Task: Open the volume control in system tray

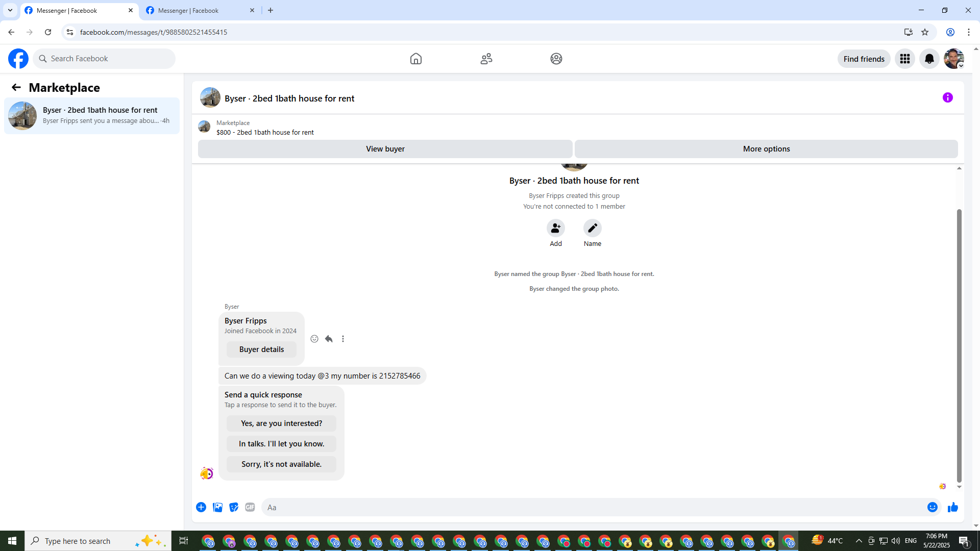Action: point(896,541)
